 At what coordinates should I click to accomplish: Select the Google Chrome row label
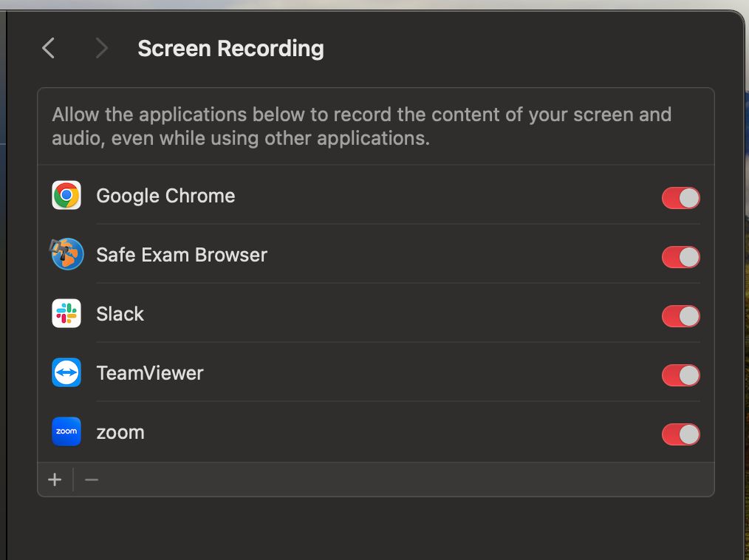(165, 196)
